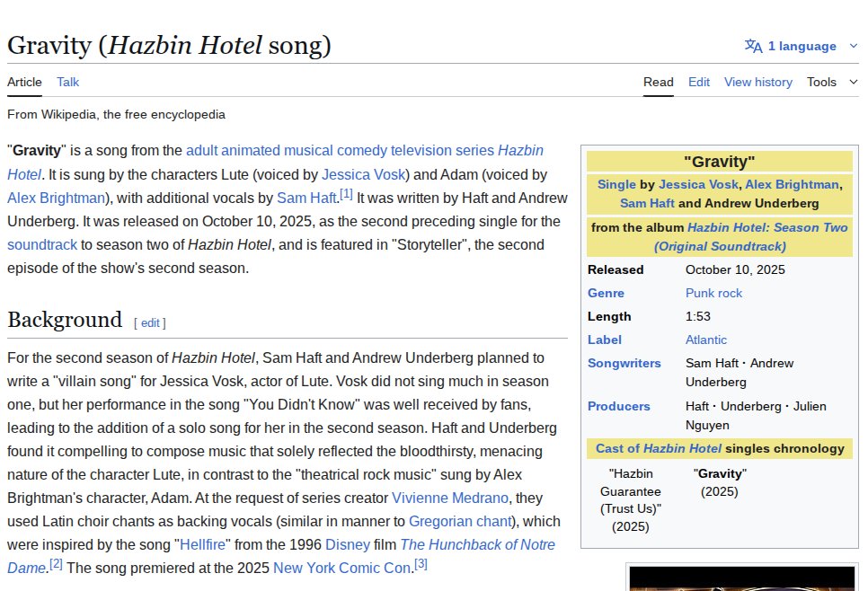This screenshot has height=591, width=868.
Task: Open the soundtrack link
Action: [x=42, y=244]
